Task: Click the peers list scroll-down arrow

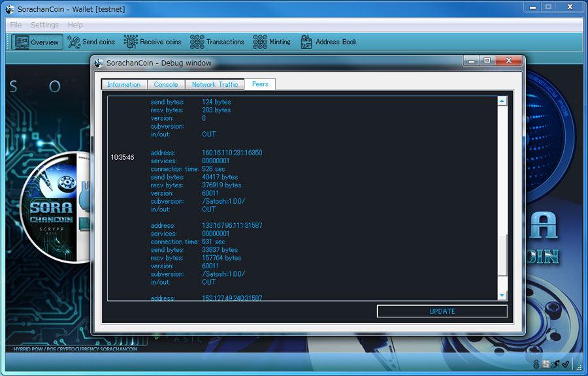Action: [x=502, y=296]
